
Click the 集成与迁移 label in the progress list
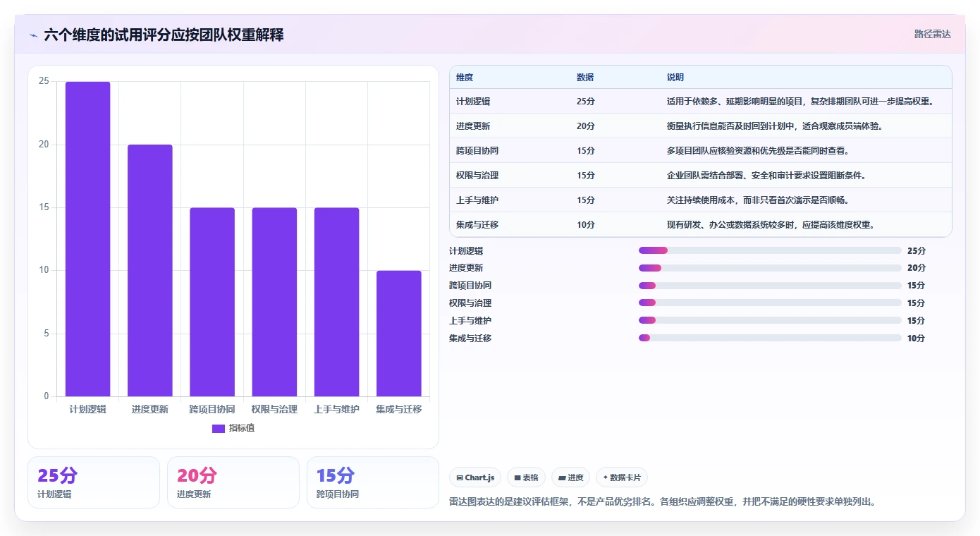(x=470, y=339)
